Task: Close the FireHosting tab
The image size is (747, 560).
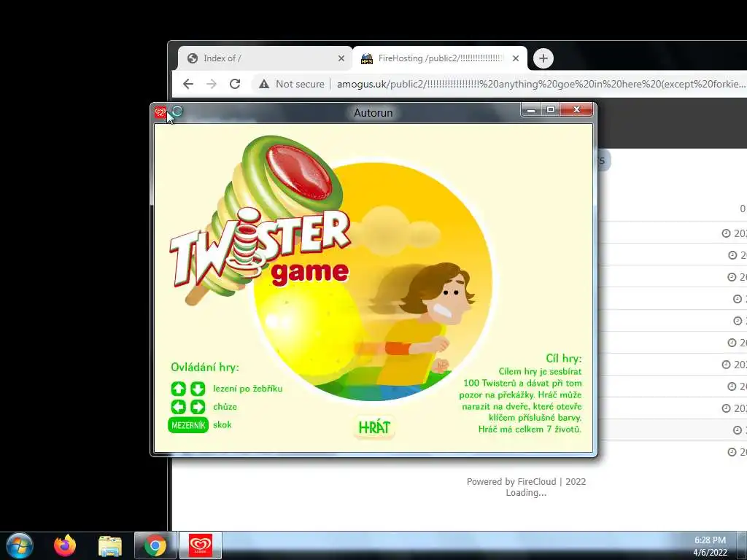Action: (x=516, y=58)
